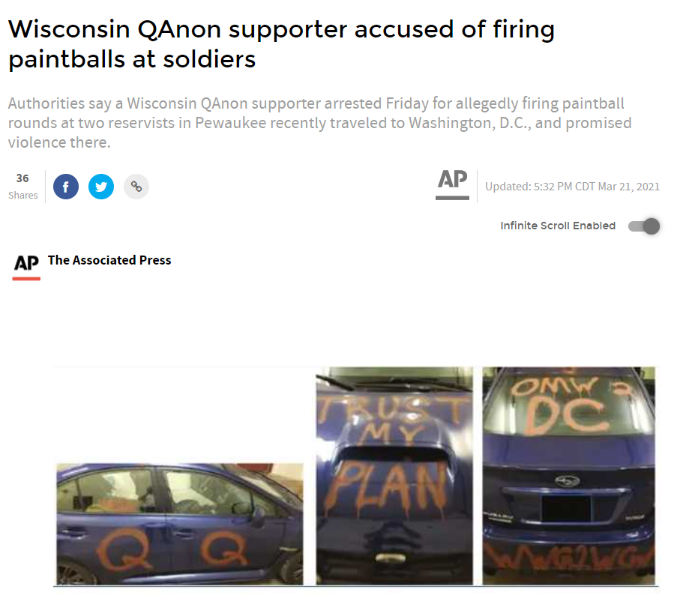
Task: Click the blacked-out license plate in photo
Action: pos(566,507)
